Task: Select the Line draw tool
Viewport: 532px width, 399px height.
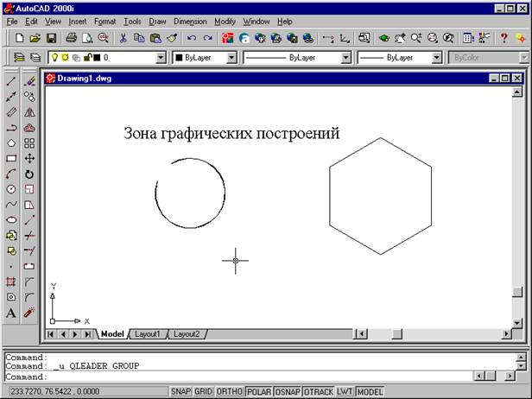Action: coord(11,80)
